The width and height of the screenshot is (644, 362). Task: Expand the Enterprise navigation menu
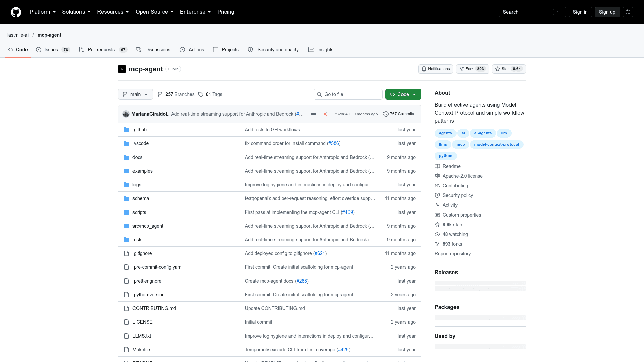coord(196,12)
